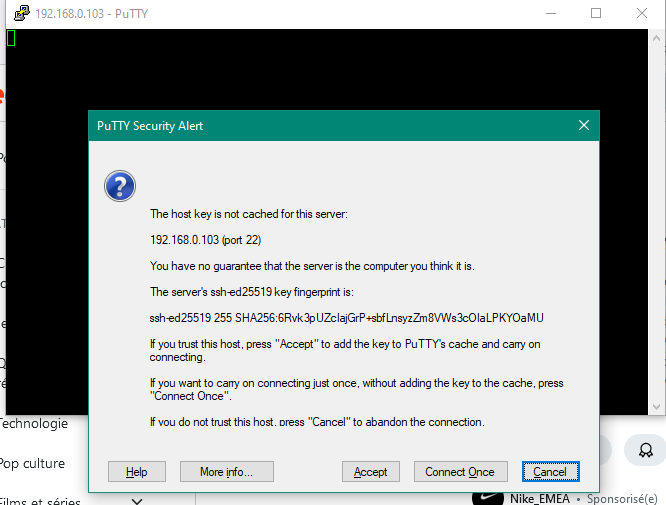
Task: Click the Accept button in Security Alert
Action: point(370,471)
